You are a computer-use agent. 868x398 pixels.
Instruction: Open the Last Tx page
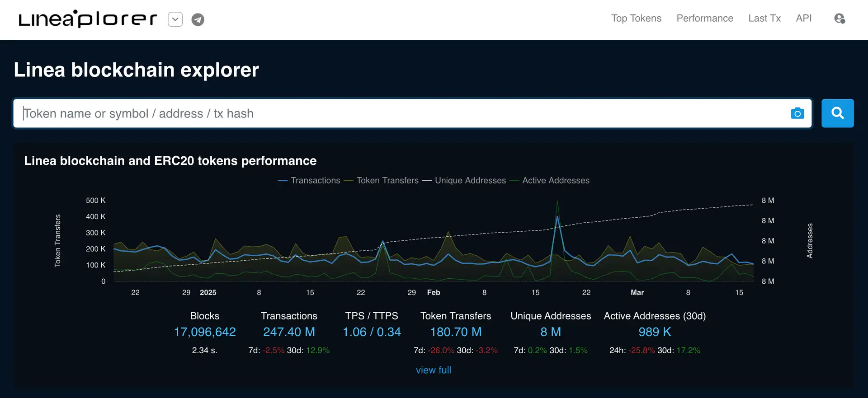click(764, 19)
